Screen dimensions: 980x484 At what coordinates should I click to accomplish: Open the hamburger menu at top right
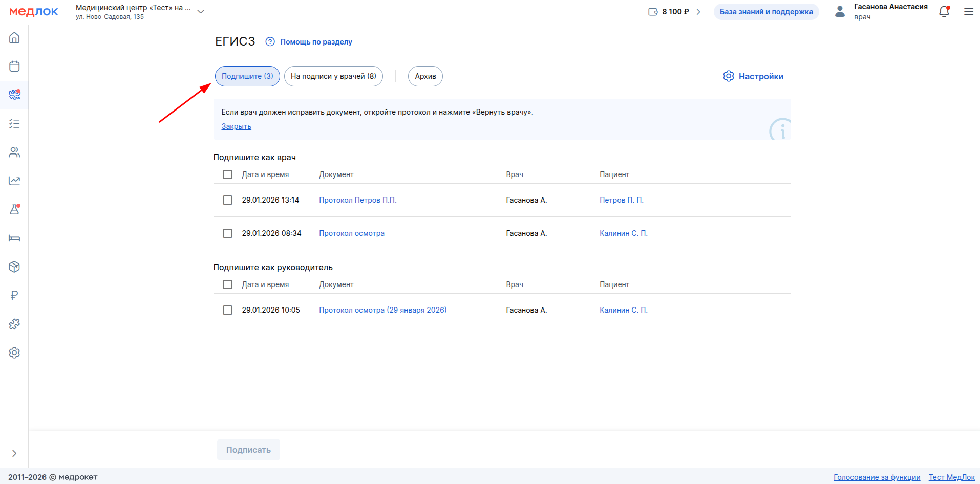[x=968, y=12]
